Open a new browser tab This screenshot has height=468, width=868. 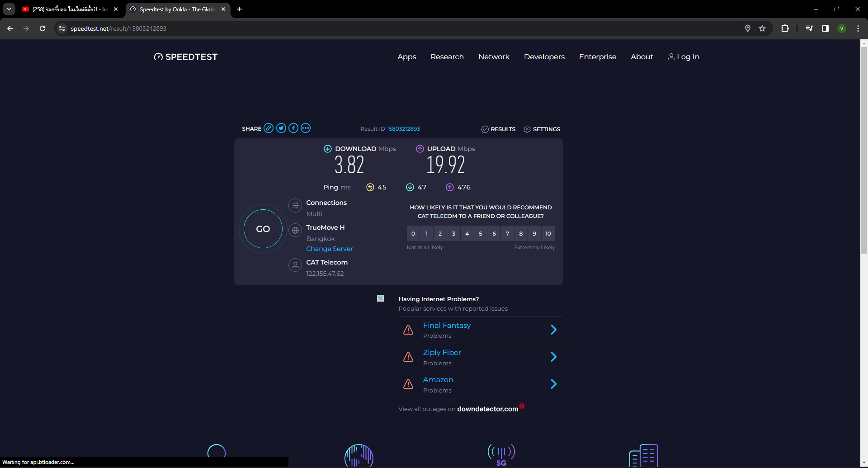(240, 9)
